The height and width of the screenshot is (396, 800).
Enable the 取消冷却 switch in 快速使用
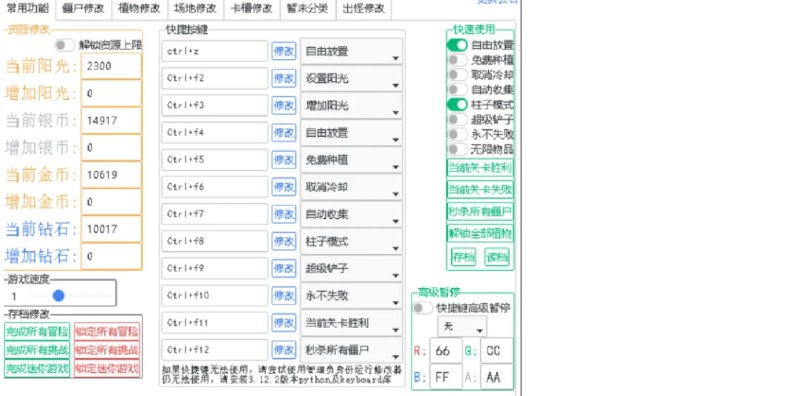click(457, 75)
